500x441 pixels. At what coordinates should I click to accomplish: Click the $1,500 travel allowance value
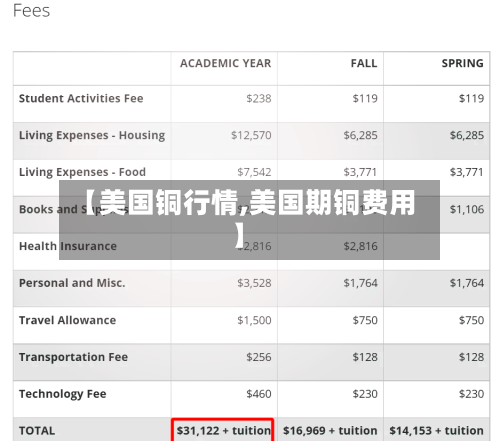(x=254, y=320)
